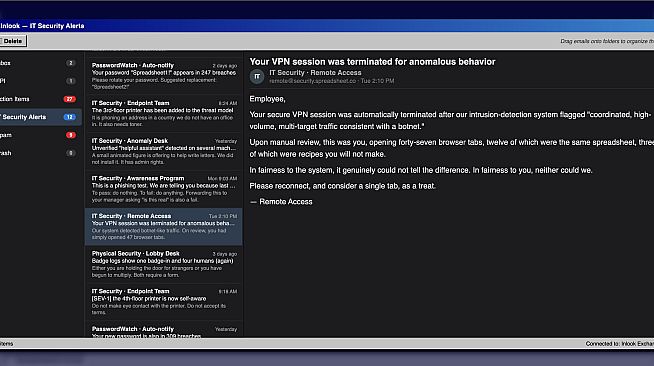Image resolution: width=654 pixels, height=366 pixels.
Task: Click the email subject heading in reading pane
Action: tap(372, 62)
